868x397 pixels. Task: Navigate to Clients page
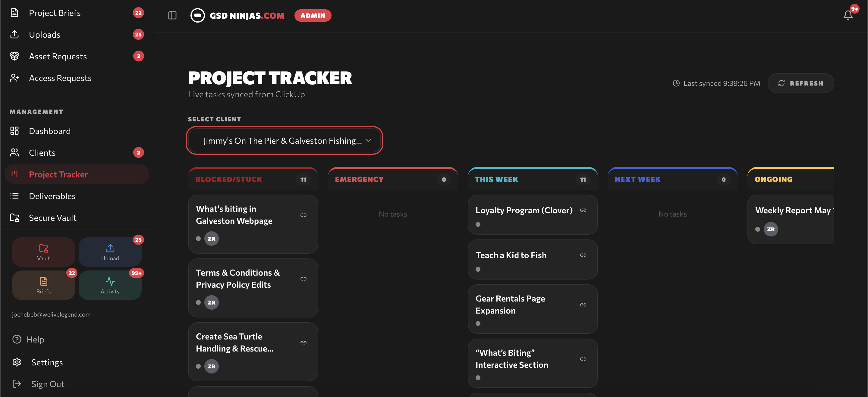tap(77, 152)
